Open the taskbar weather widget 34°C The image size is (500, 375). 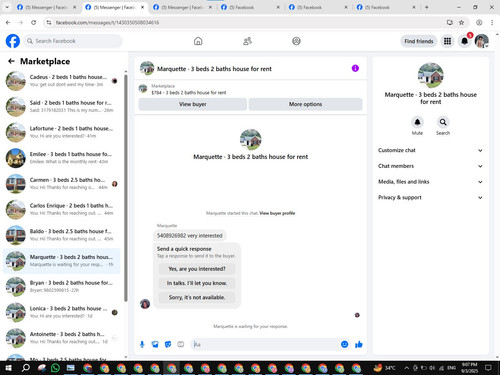click(x=384, y=368)
